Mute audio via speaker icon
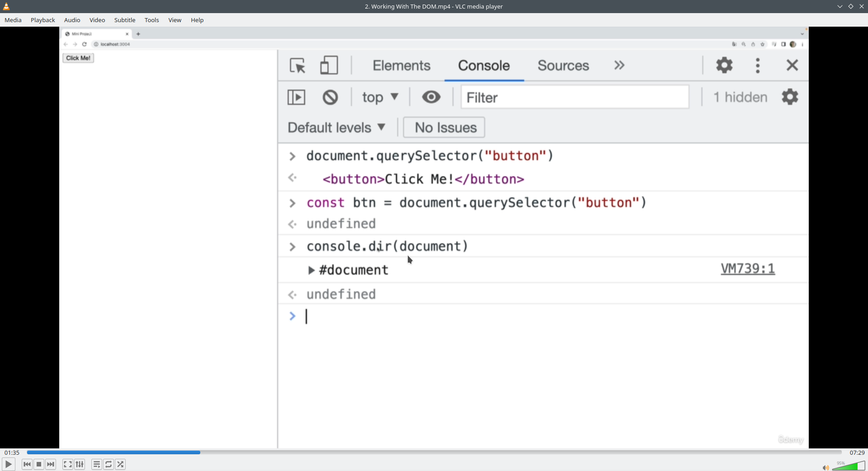The image size is (868, 471). [826, 467]
